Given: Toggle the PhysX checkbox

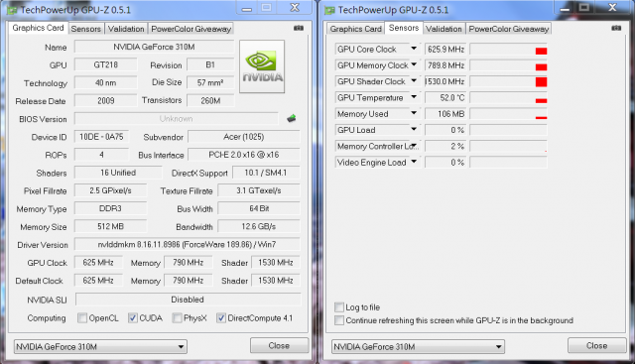Looking at the screenshot, I should click(177, 318).
